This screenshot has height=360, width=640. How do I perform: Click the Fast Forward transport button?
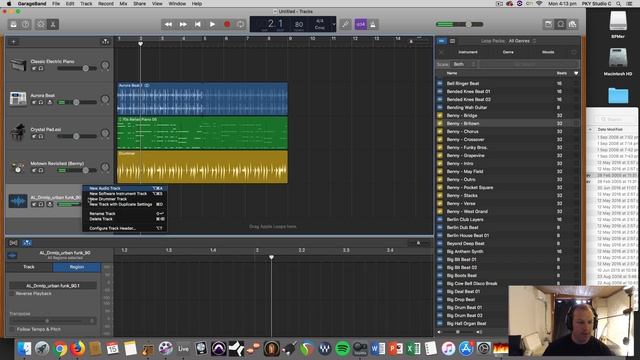183,24
